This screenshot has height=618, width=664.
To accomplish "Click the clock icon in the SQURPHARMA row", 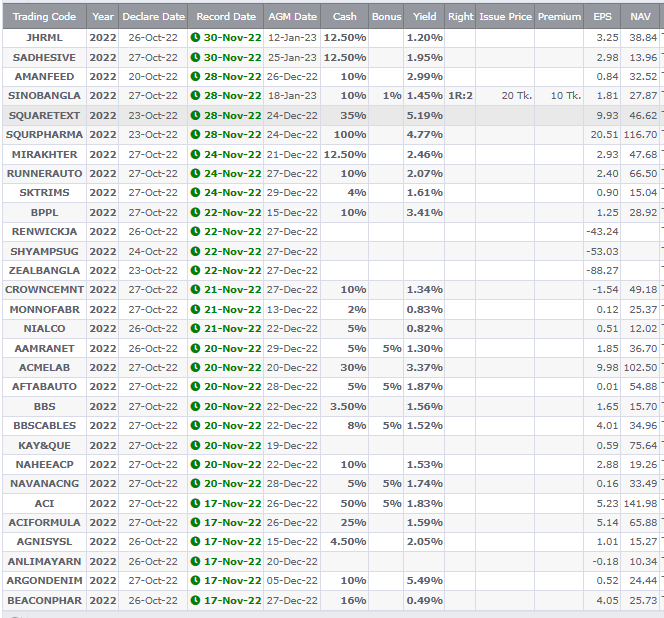I will coord(195,135).
